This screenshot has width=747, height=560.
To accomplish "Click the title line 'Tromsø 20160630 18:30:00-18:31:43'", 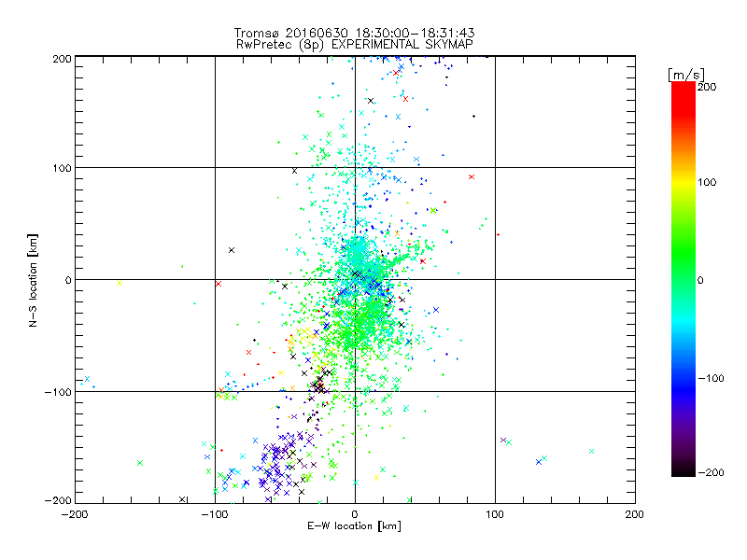I will coord(355,33).
